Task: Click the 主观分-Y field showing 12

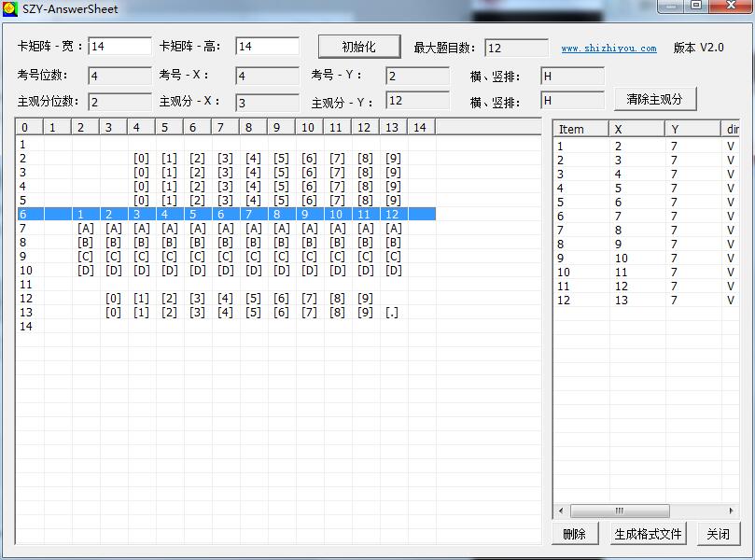Action: pyautogui.click(x=417, y=100)
